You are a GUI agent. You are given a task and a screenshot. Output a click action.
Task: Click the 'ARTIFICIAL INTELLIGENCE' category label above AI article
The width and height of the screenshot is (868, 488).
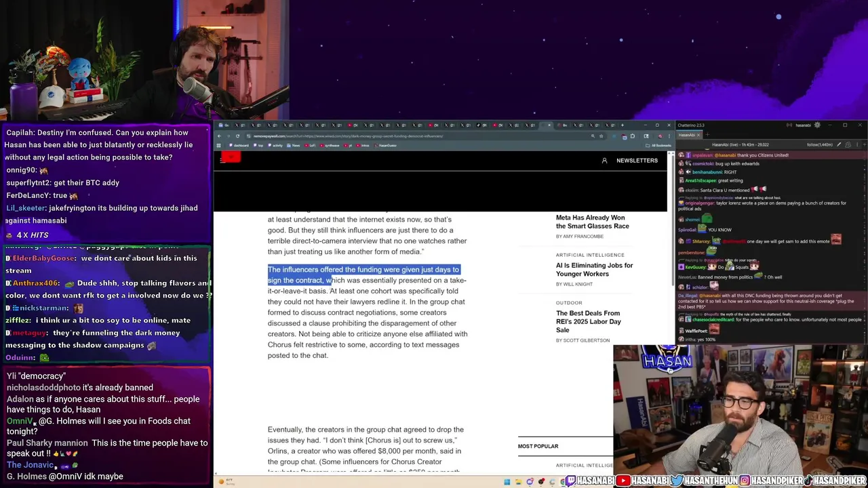click(590, 255)
